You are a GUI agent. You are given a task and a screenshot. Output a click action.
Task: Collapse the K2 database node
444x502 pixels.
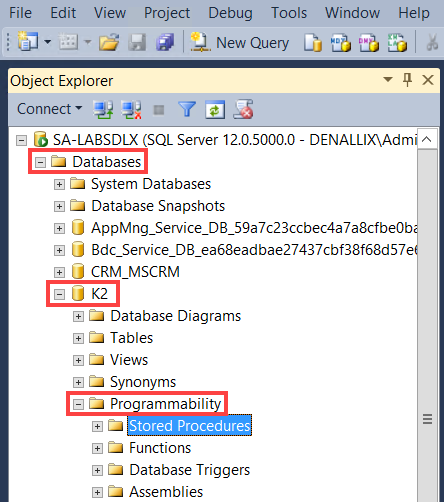pos(59,294)
